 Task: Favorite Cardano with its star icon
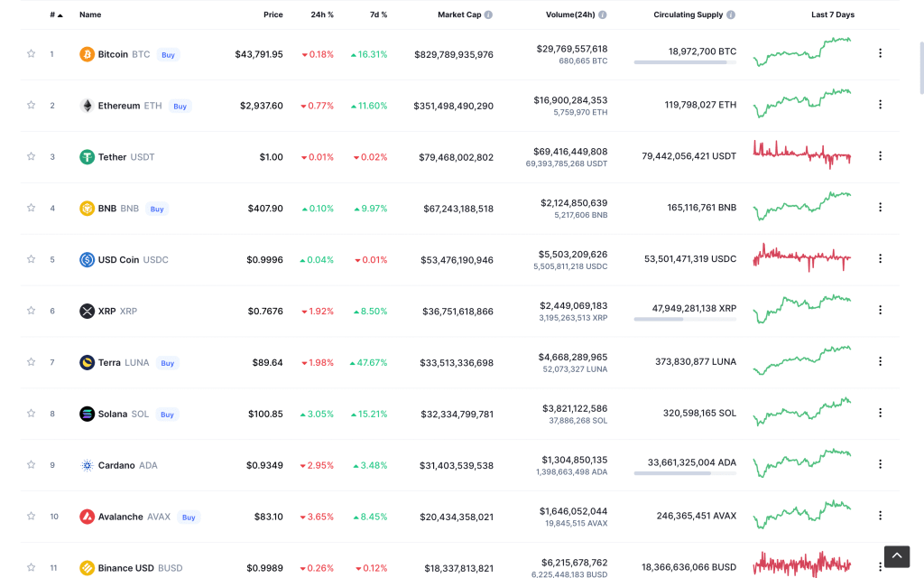31,465
